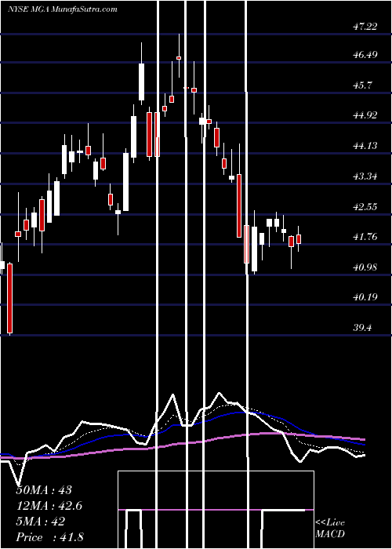Click the 44.92 price axis label

point(365,115)
